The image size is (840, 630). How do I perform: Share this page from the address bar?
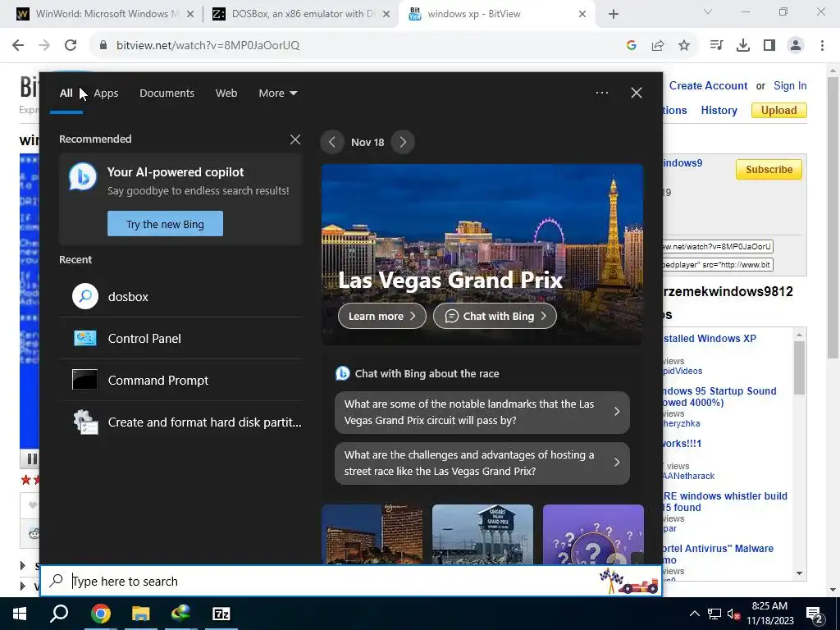[x=658, y=46]
